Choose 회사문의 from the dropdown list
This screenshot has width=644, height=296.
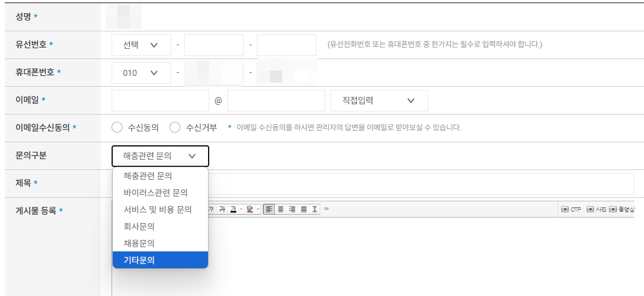click(x=160, y=226)
